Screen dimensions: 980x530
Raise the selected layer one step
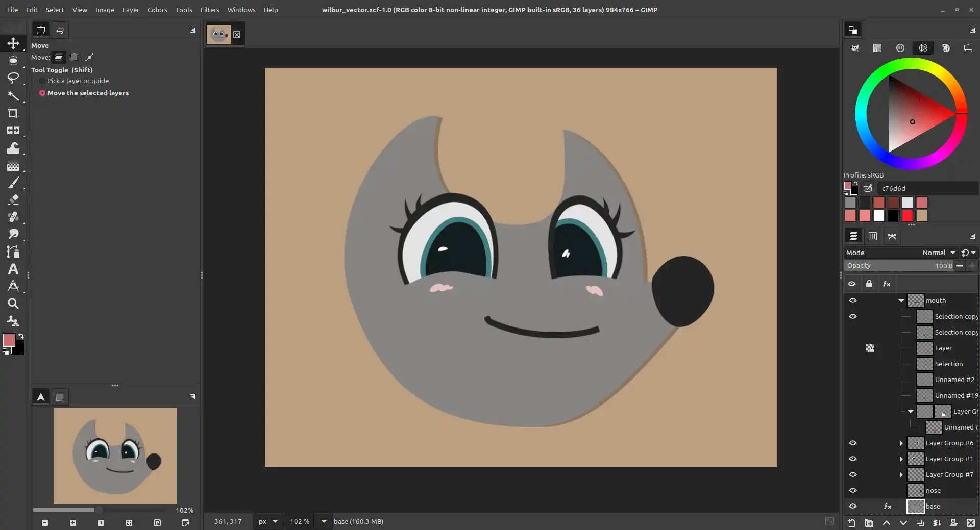tap(887, 523)
